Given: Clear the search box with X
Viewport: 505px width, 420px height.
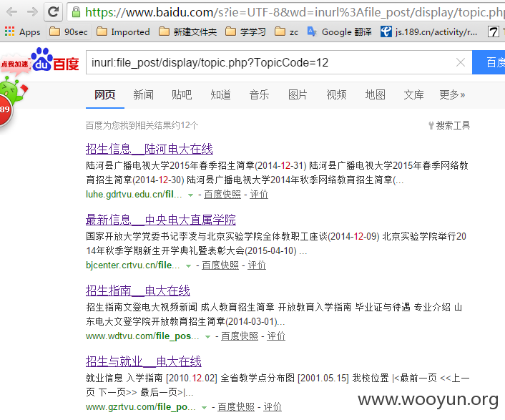Looking at the screenshot, I should tap(461, 62).
